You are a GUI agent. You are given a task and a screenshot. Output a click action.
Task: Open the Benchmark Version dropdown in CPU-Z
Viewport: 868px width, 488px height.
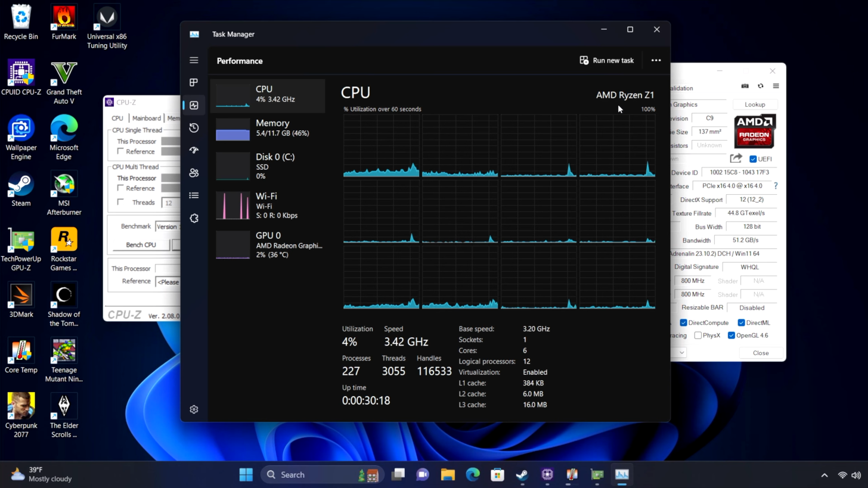[167, 226]
